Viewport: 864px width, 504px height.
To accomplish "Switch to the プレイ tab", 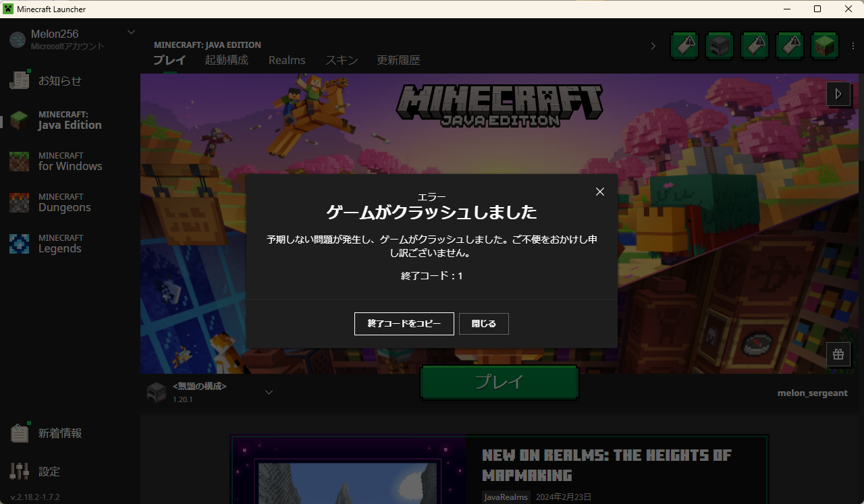I will pyautogui.click(x=169, y=60).
